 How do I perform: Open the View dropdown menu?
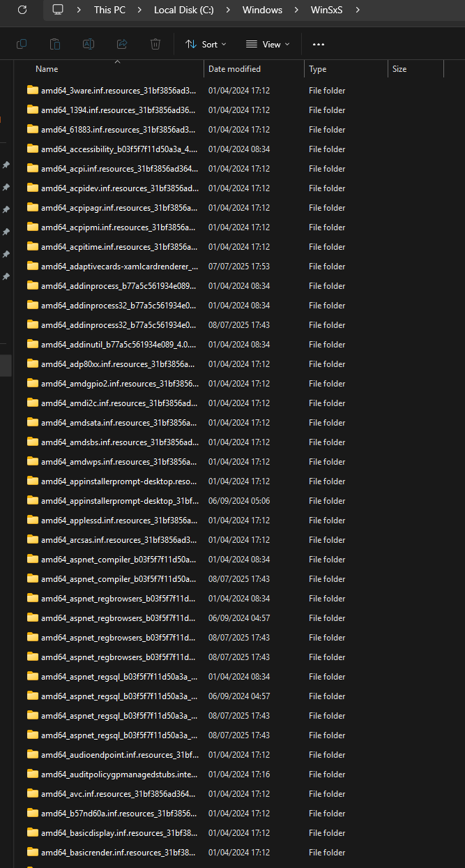point(268,44)
